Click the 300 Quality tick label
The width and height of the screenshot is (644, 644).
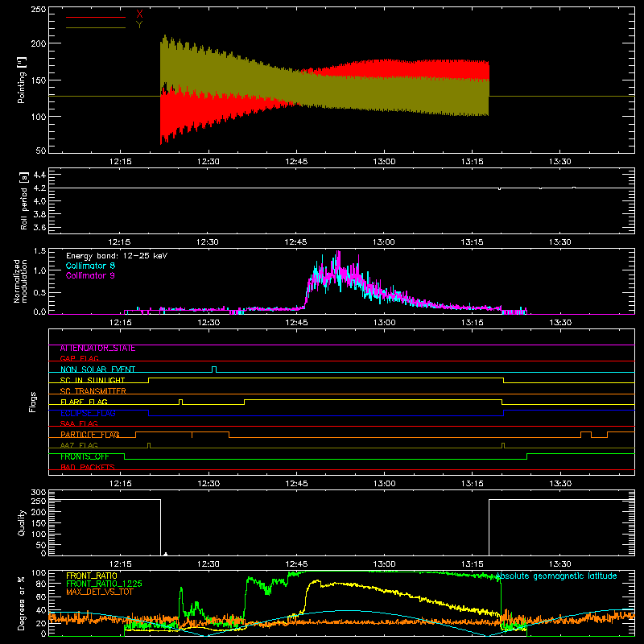[39, 493]
